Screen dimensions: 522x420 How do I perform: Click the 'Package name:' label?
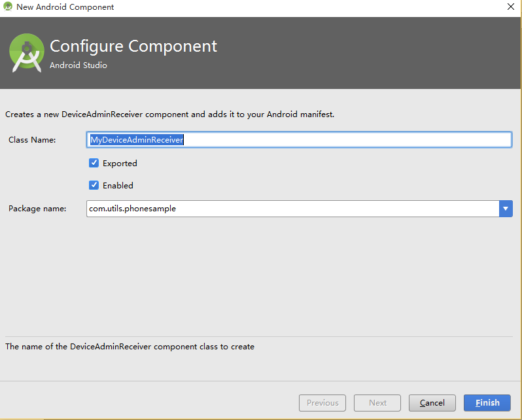(37, 209)
